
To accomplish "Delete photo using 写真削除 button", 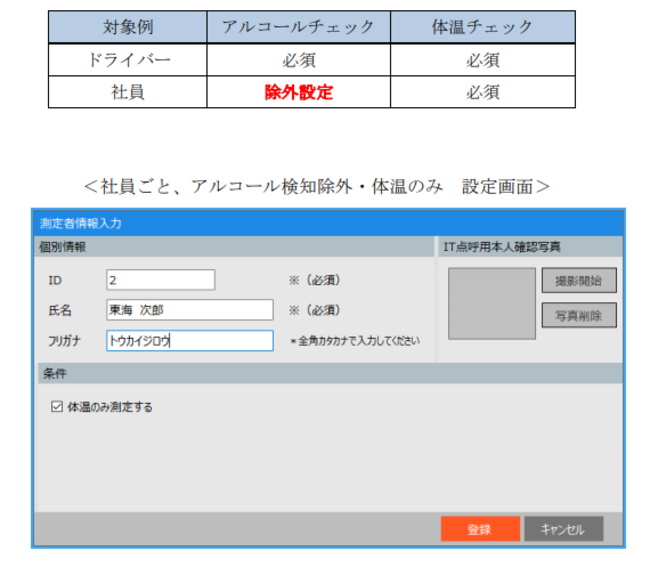I will point(579,315).
